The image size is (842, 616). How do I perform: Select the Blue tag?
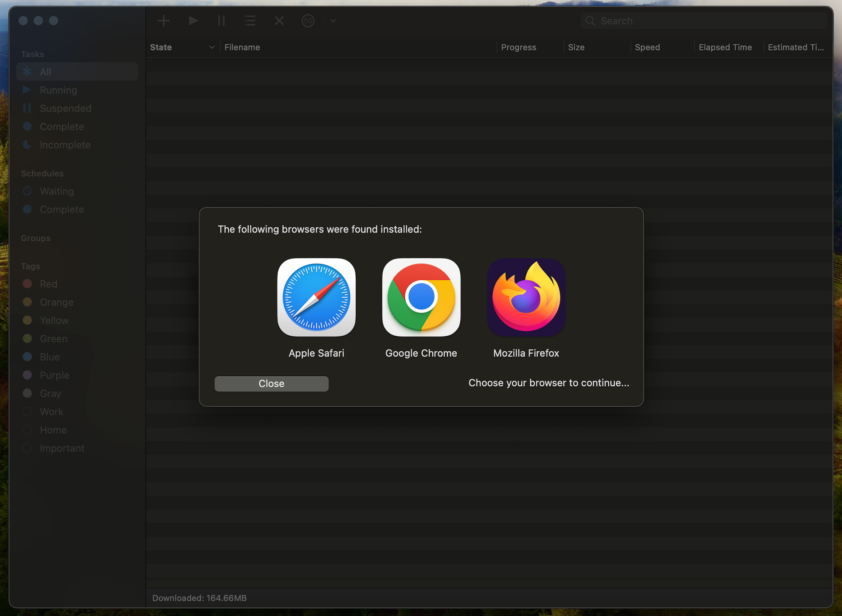pos(77,357)
